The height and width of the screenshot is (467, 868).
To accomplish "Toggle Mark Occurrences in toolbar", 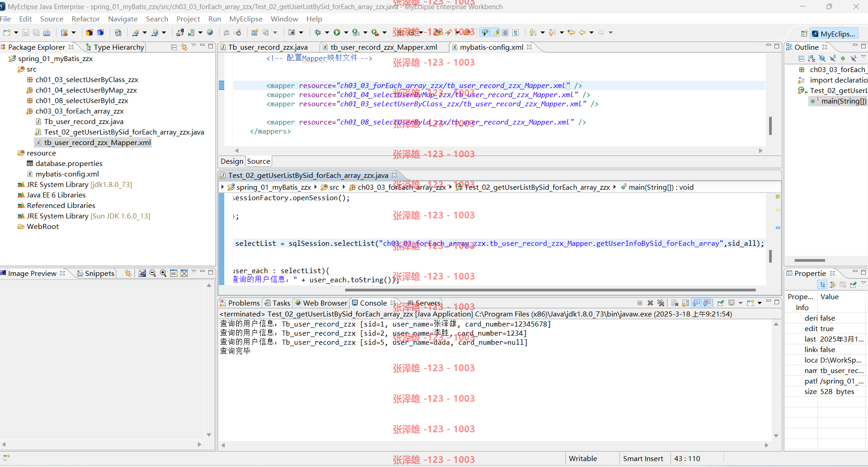I will click(x=495, y=32).
